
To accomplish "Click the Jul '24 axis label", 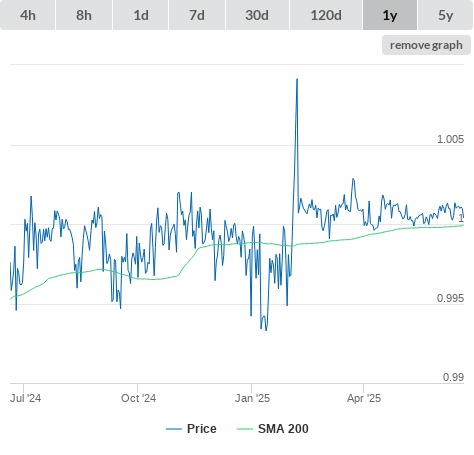I will (25, 398).
